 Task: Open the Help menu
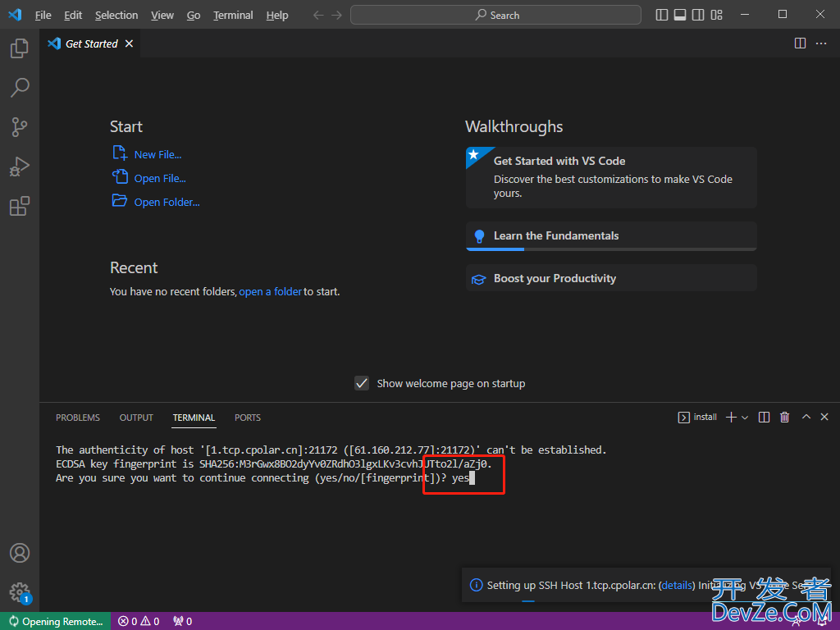pos(277,15)
